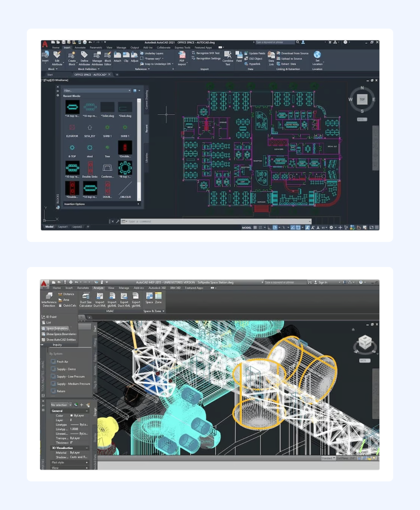
Task: Expand the Plot style section in Properties
Action: point(87,463)
